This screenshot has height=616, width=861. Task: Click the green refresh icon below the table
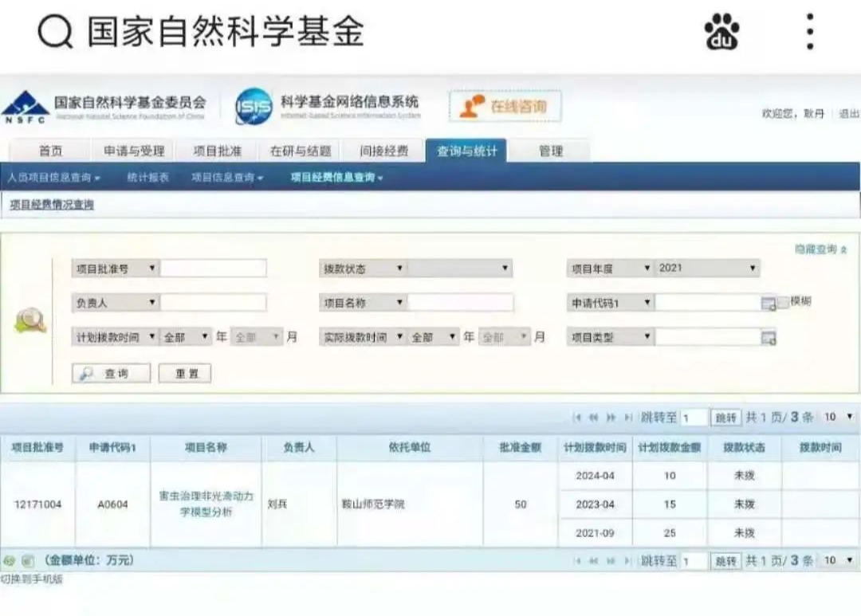10,561
